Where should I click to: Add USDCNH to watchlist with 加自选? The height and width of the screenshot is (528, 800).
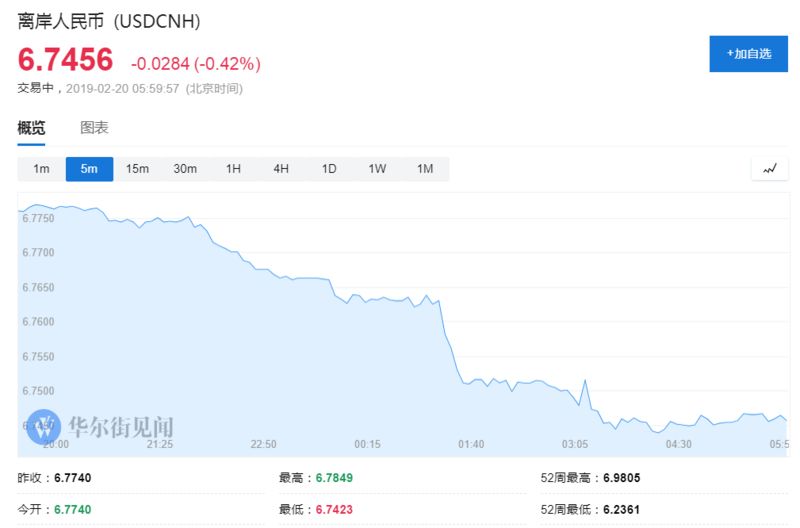point(748,54)
